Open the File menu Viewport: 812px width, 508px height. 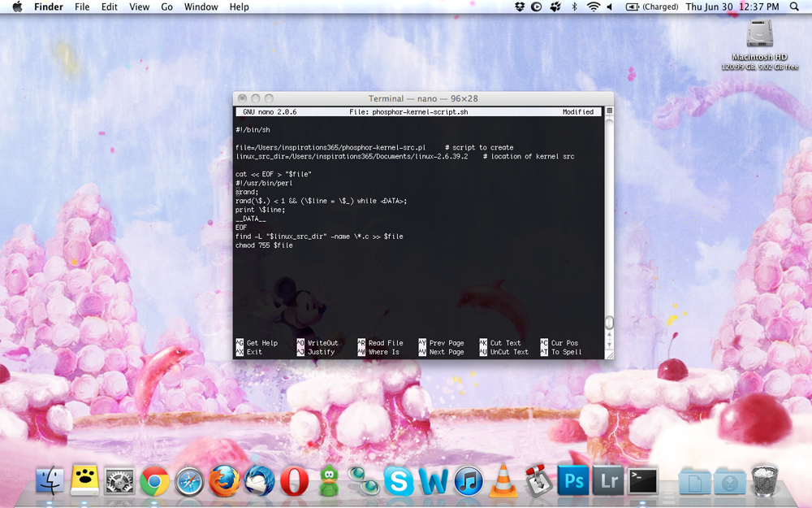tap(82, 7)
